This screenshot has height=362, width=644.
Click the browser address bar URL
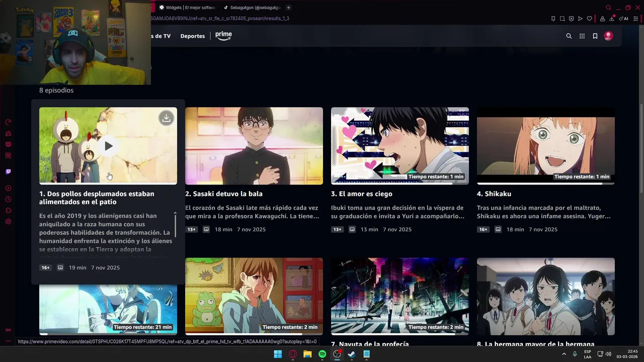click(219, 19)
